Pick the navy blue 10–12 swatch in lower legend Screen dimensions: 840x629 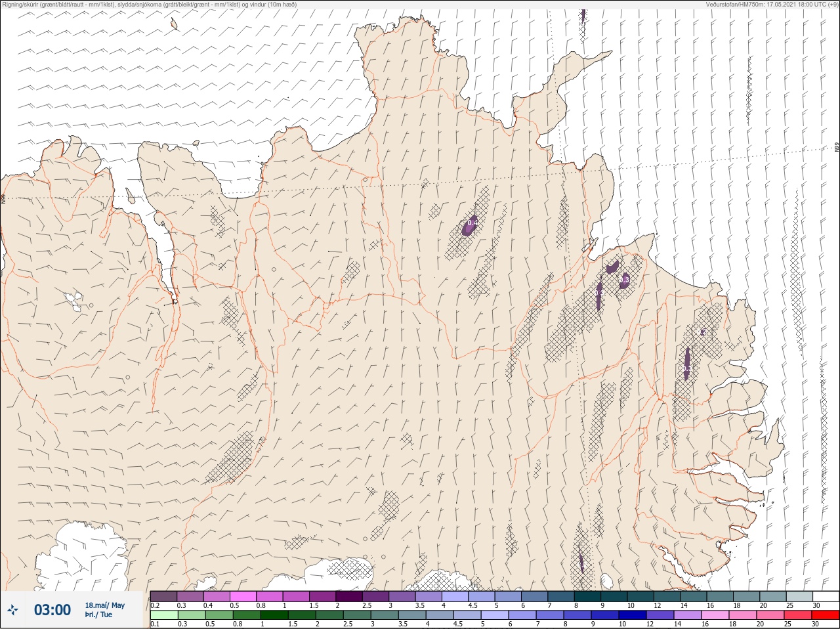pos(633,615)
